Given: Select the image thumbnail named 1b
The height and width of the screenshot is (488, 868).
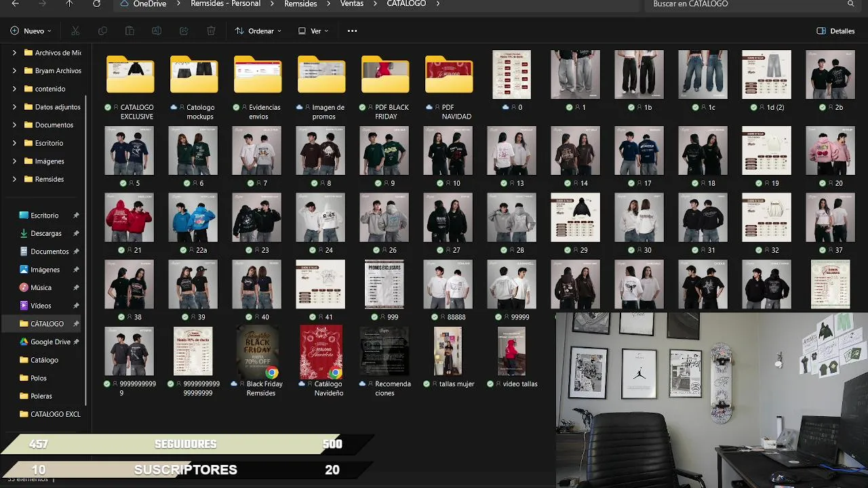Looking at the screenshot, I should coord(639,75).
